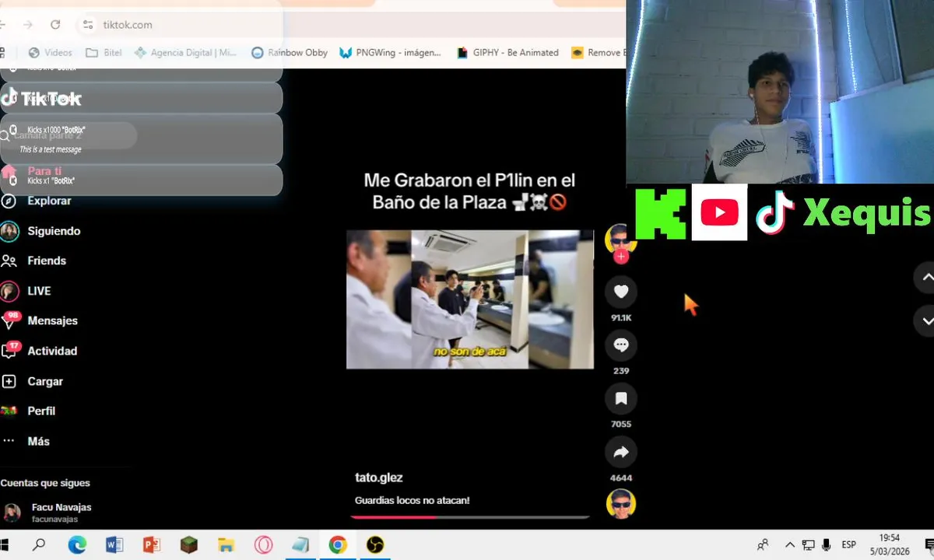Open File Explorer from taskbar
This screenshot has width=934, height=560.
tap(226, 545)
